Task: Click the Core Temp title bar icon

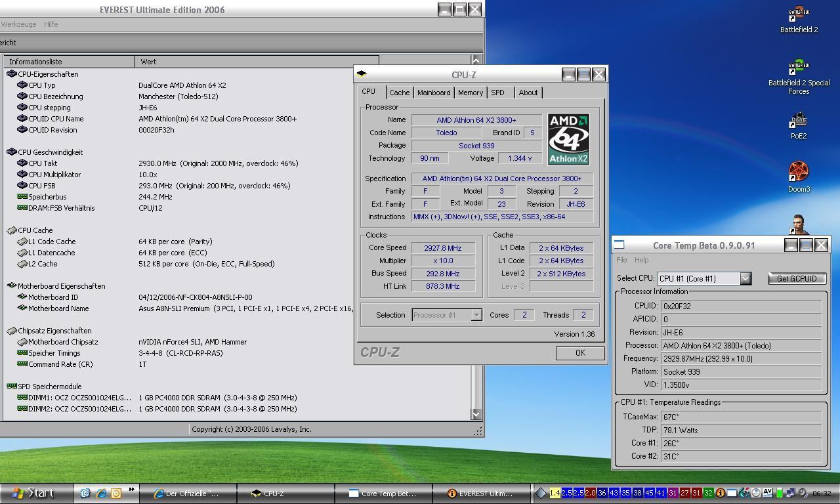Action: coord(619,245)
